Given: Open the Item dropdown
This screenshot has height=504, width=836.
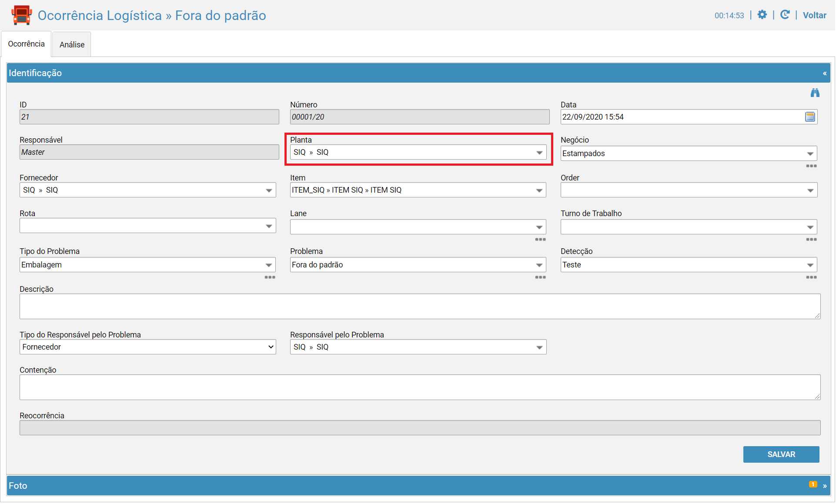Looking at the screenshot, I should (418, 190).
